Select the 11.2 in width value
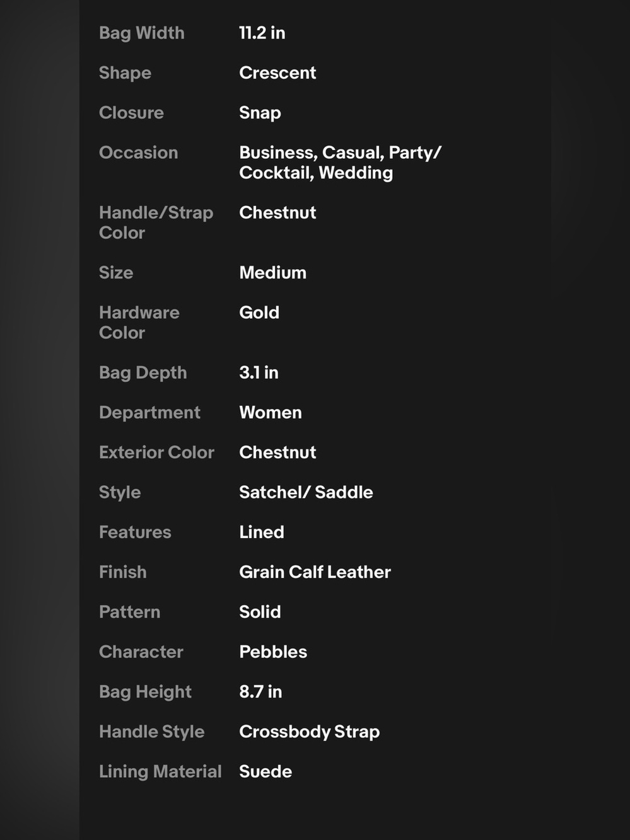The width and height of the screenshot is (630, 840). pyautogui.click(x=262, y=33)
